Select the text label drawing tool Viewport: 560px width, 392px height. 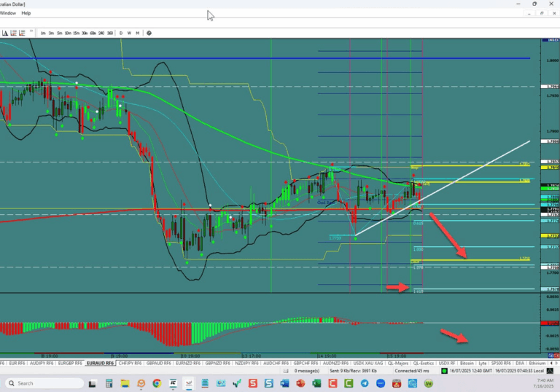pos(5,33)
